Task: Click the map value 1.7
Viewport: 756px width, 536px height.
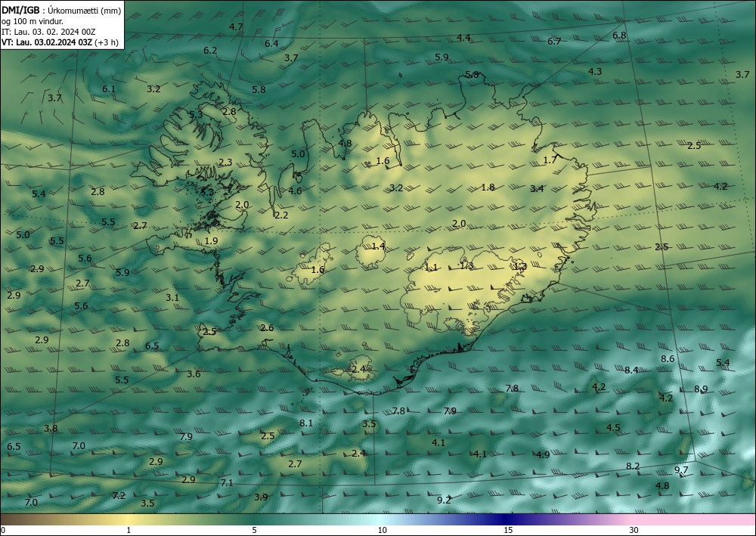Action: pyautogui.click(x=550, y=160)
